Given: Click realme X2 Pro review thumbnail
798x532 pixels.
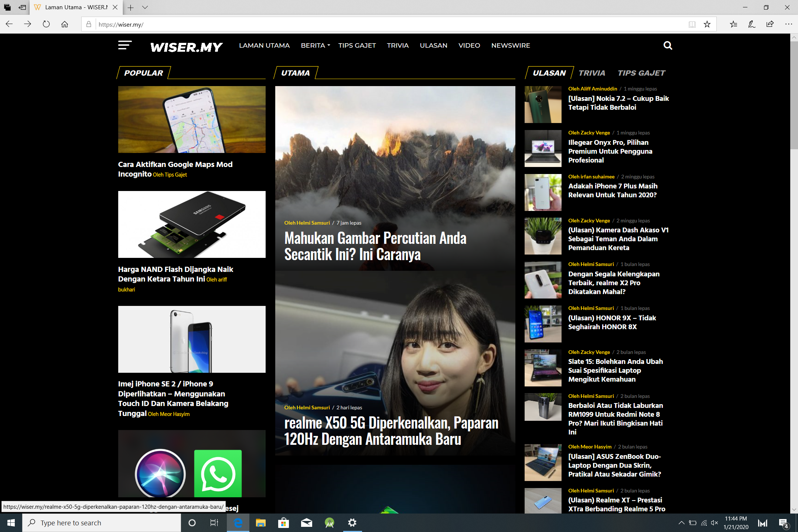Looking at the screenshot, I should [543, 280].
